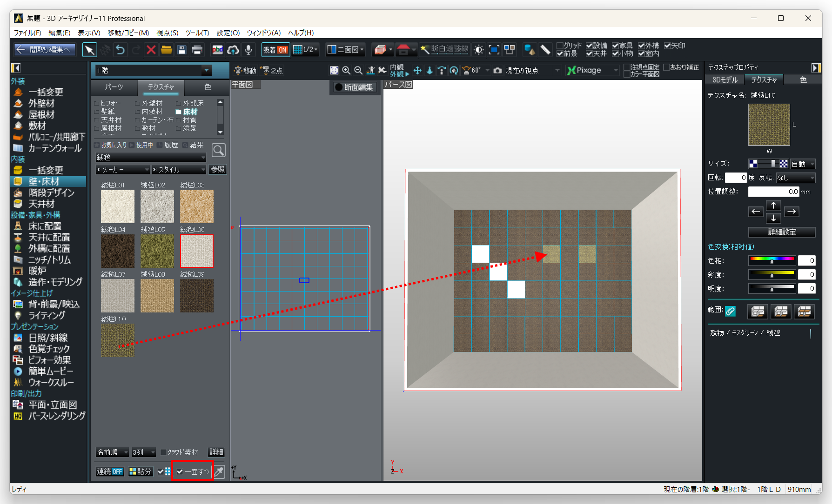Screen dimensions: 832x504
Task: Uncheck the 家具 display checkbox
Action: 615,46
